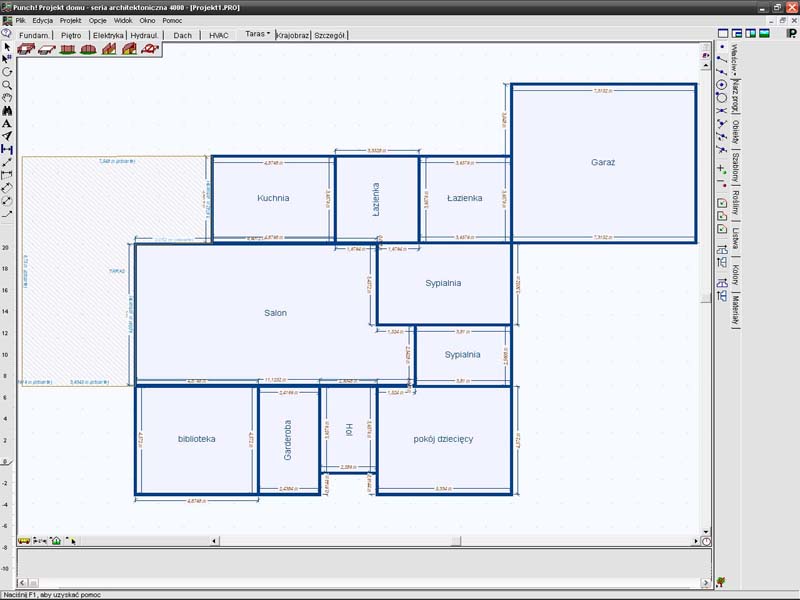Screen dimensions: 800x600
Task: Click the green house icon at bottom left
Action: 56,541
